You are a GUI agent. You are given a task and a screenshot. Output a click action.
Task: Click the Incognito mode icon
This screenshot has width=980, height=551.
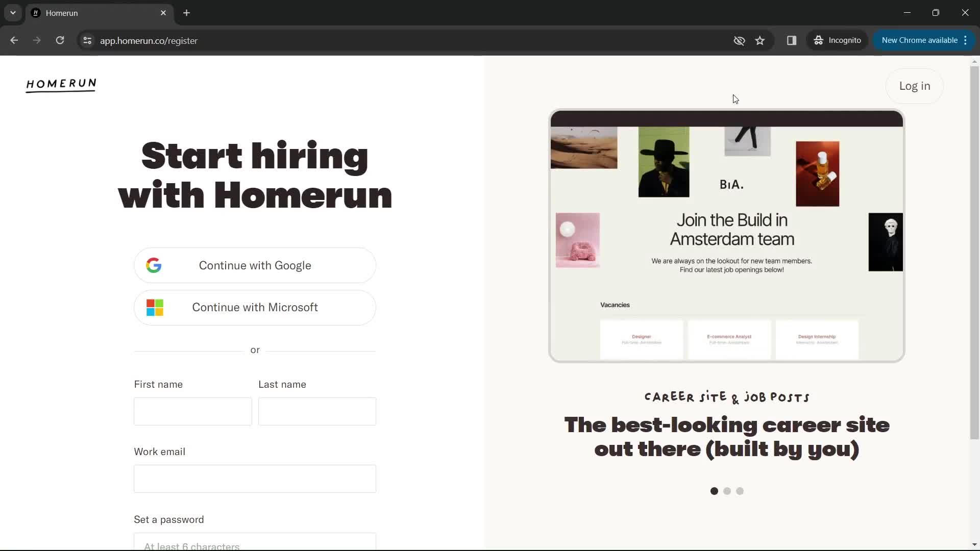pos(819,40)
